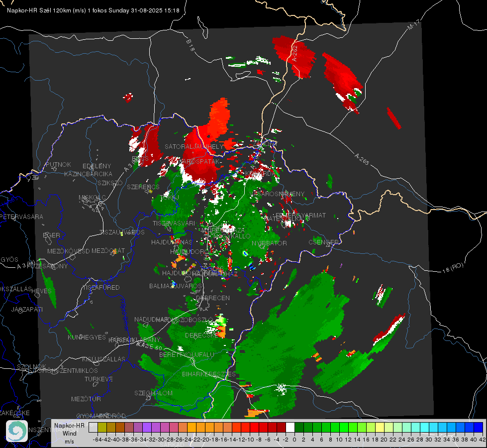The width and height of the screenshot is (487, 448).
Task: Click the SZERENCS town label
Action: coord(143,187)
